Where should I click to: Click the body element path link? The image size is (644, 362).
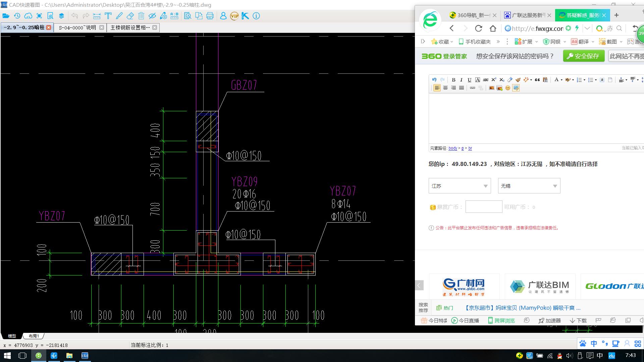(452, 148)
